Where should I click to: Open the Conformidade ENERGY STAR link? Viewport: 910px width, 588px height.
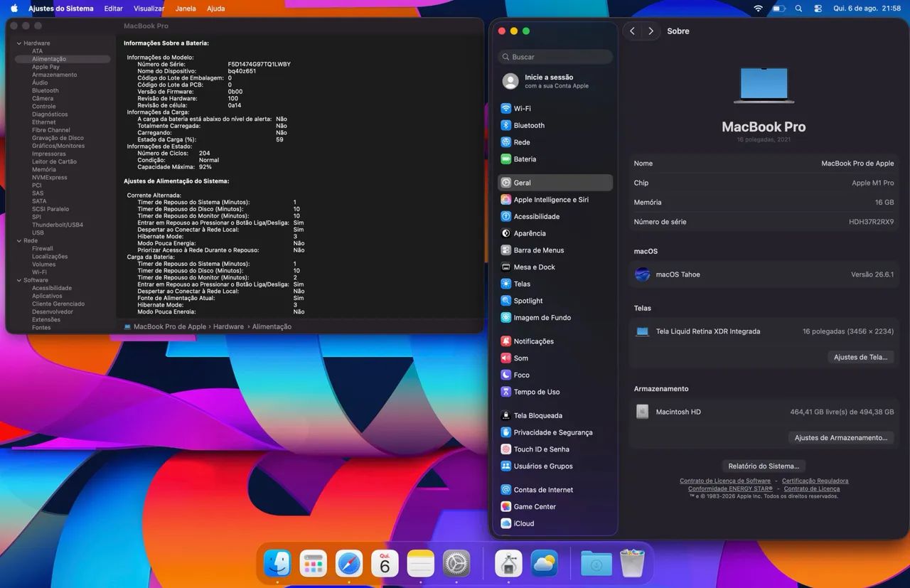(730, 489)
